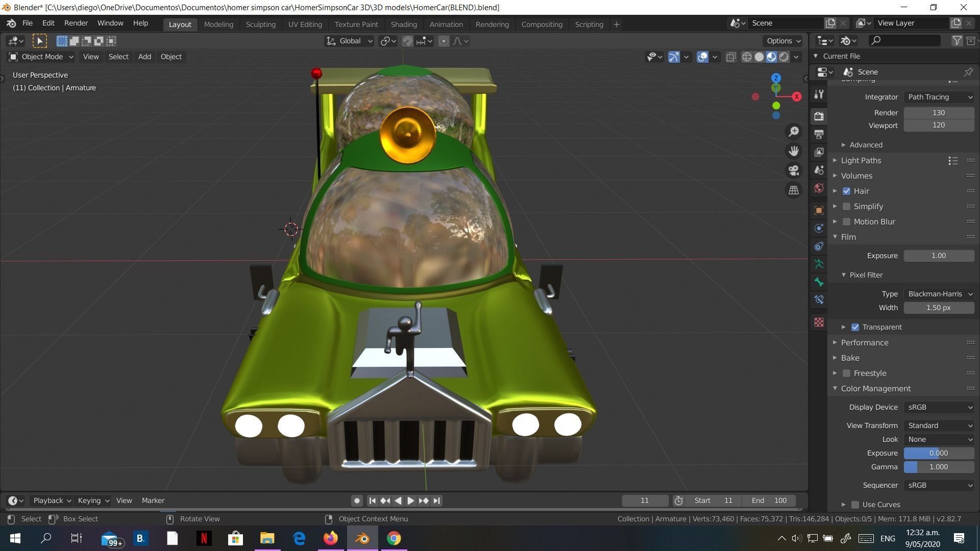Screen dimensions: 980x551
Task: Open the viewport Add menu
Action: [x=144, y=57]
